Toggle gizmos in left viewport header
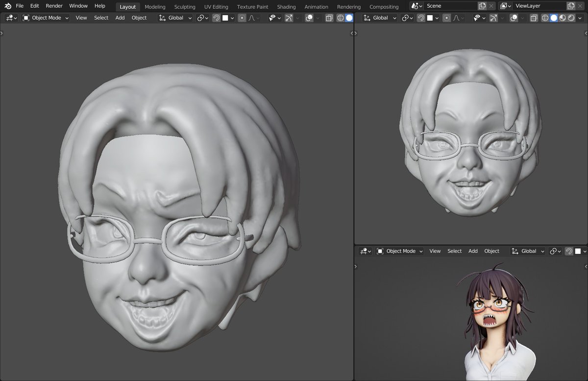 point(289,18)
